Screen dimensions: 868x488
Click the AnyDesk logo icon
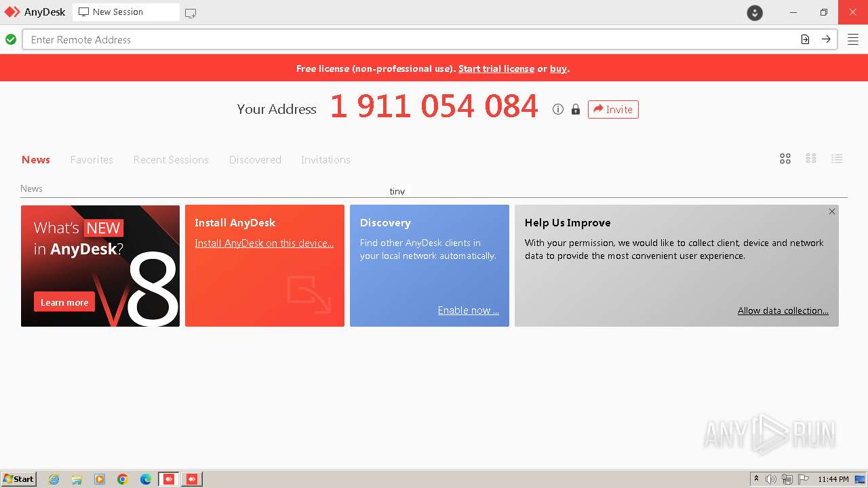click(x=12, y=12)
